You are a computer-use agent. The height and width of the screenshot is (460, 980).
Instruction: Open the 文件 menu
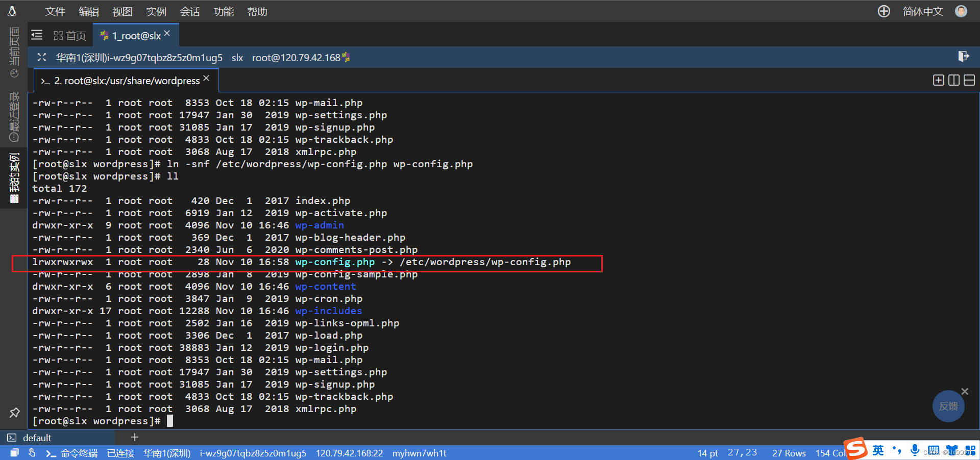tap(55, 11)
